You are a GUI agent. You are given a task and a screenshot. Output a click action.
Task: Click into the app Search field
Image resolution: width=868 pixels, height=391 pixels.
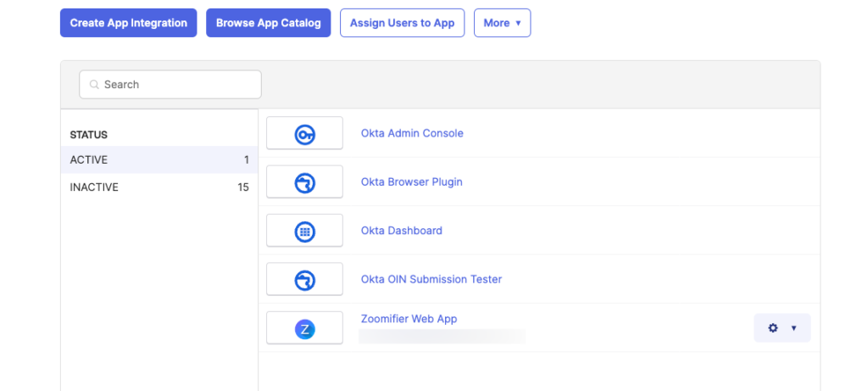(170, 84)
